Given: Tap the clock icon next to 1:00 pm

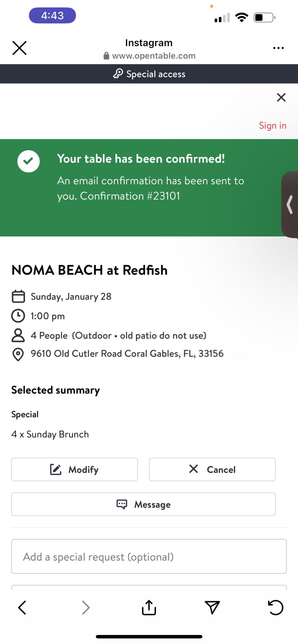Looking at the screenshot, I should tap(18, 316).
